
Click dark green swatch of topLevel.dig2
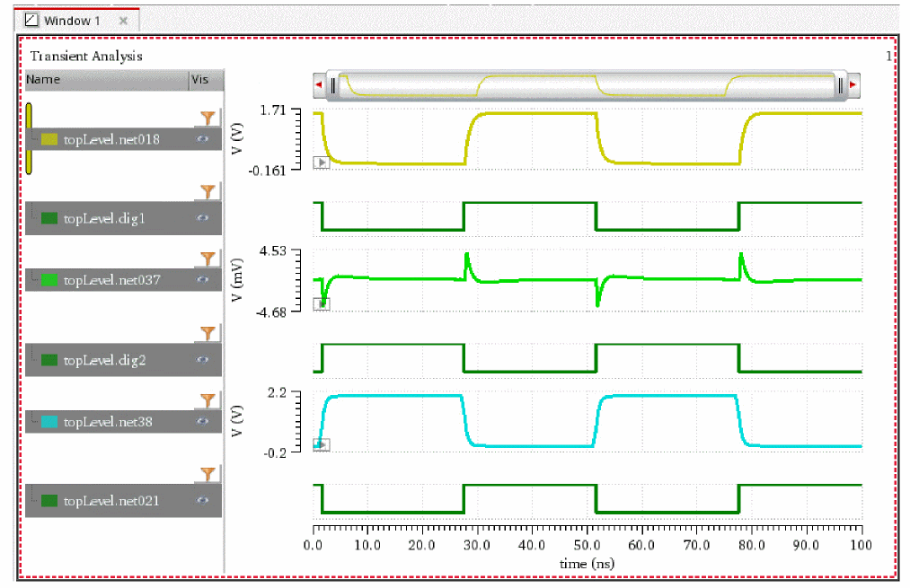click(x=49, y=360)
